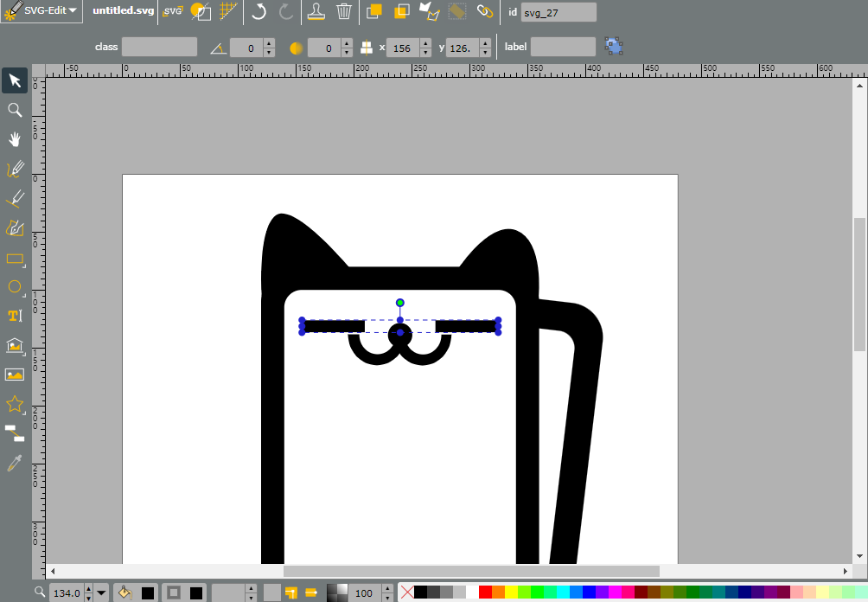Redo the last action

pyautogui.click(x=286, y=11)
